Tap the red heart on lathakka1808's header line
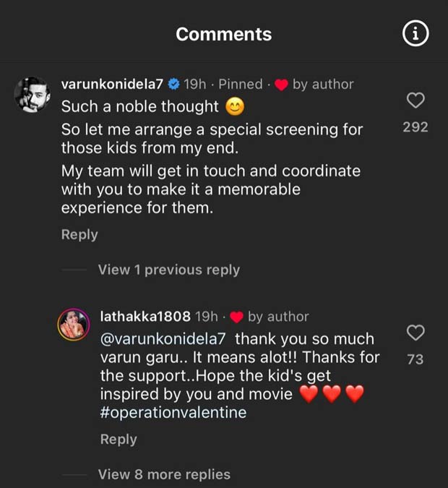 coord(236,317)
